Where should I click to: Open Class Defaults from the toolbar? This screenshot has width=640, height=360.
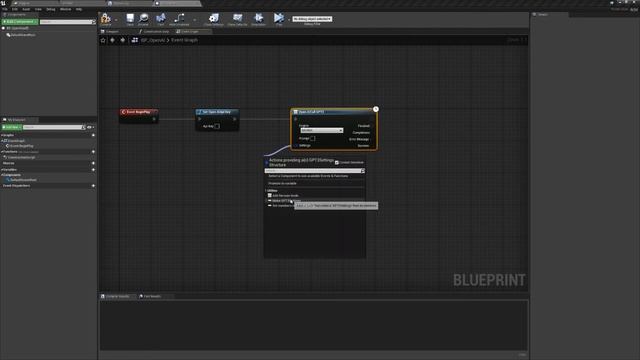237,18
